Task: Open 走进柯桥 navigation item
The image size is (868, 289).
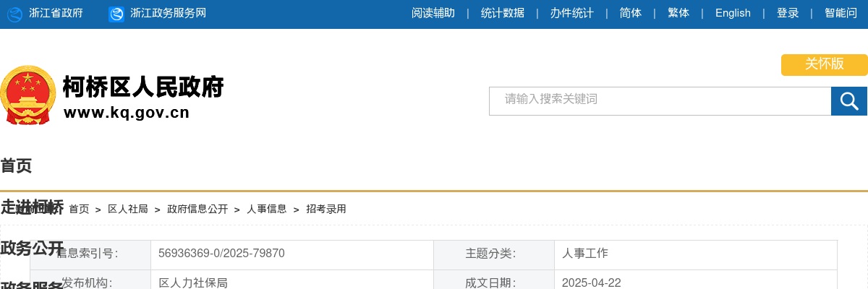Action: point(32,207)
